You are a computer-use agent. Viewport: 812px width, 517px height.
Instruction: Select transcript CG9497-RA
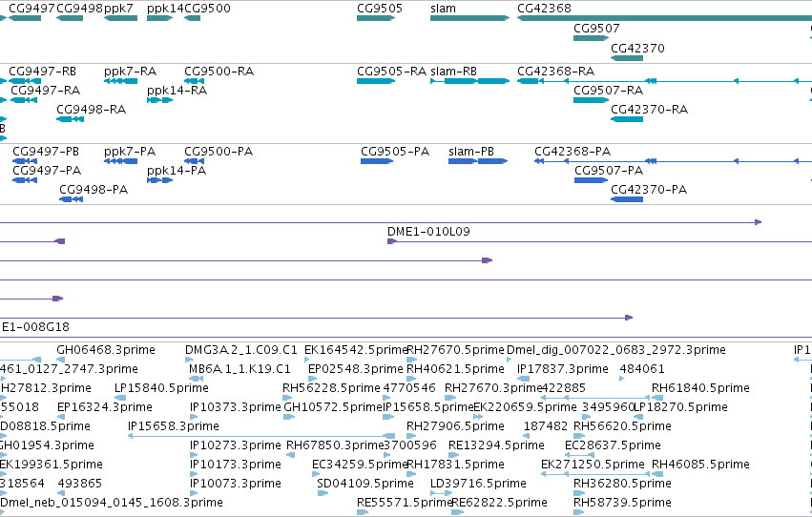[x=24, y=100]
